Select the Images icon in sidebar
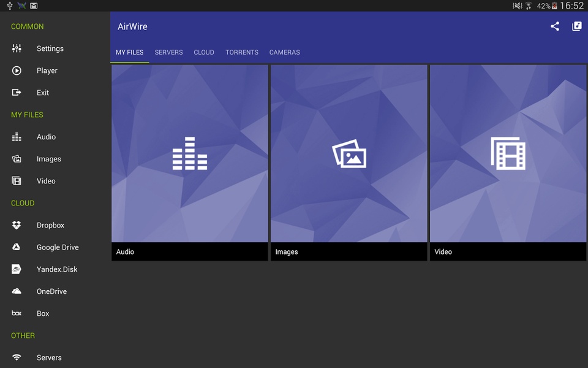Screen dimensions: 588x368 (x=17, y=159)
